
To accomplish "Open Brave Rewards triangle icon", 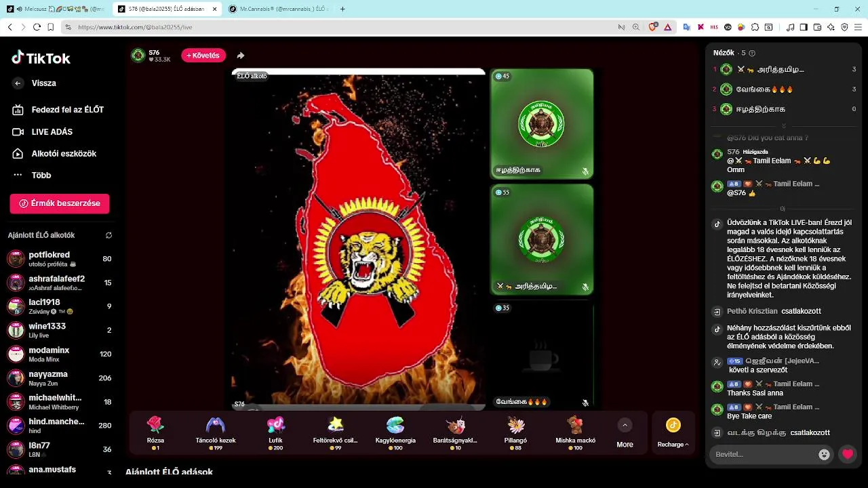I will pyautogui.click(x=667, y=27).
